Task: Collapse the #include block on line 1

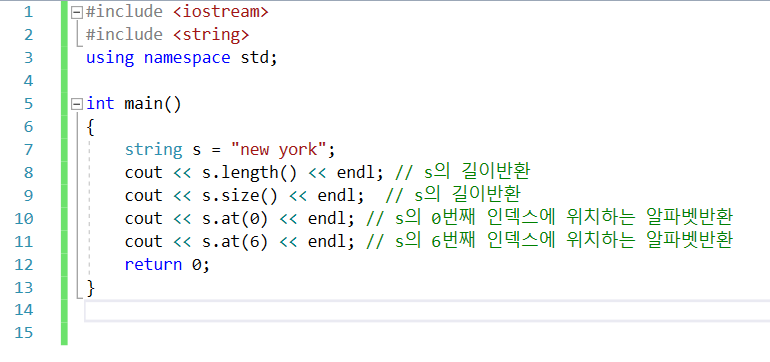Action: click(x=76, y=12)
